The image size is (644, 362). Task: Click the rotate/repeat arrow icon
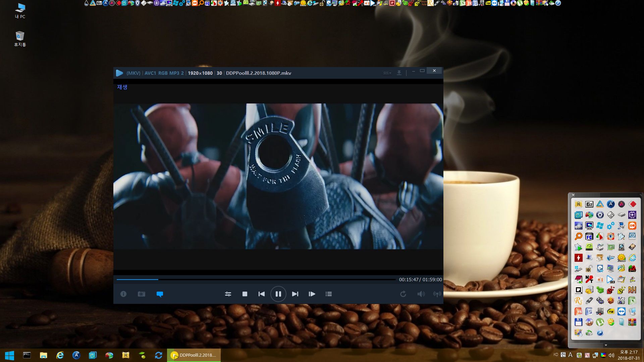tap(403, 294)
